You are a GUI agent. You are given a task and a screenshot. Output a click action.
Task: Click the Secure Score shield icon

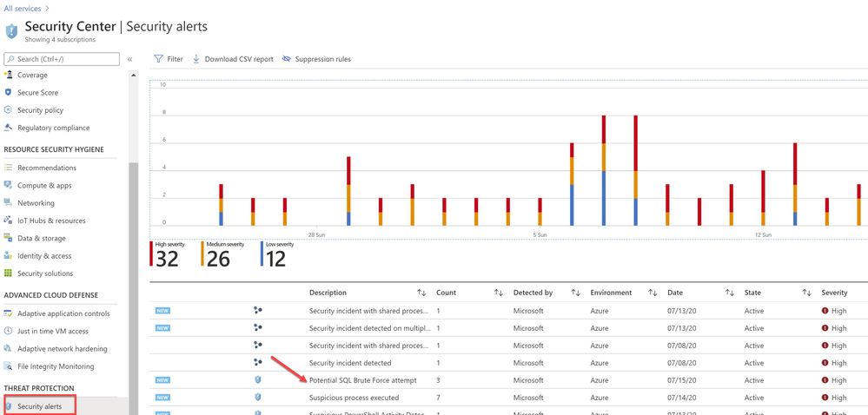8,92
